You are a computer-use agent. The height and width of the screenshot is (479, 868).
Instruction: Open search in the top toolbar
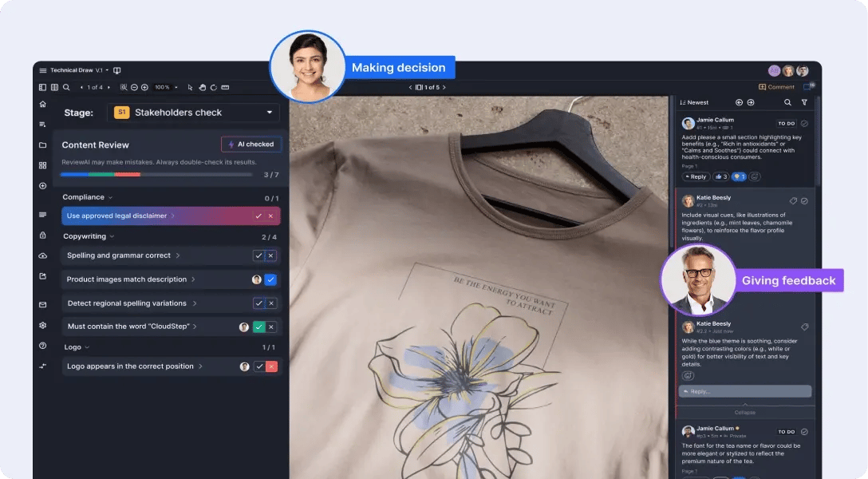[66, 85]
